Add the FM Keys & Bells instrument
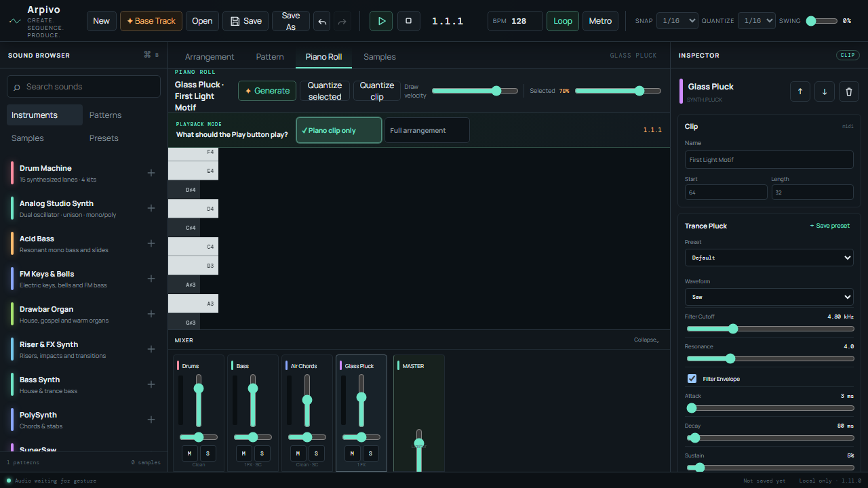This screenshot has width=868, height=488. [151, 279]
